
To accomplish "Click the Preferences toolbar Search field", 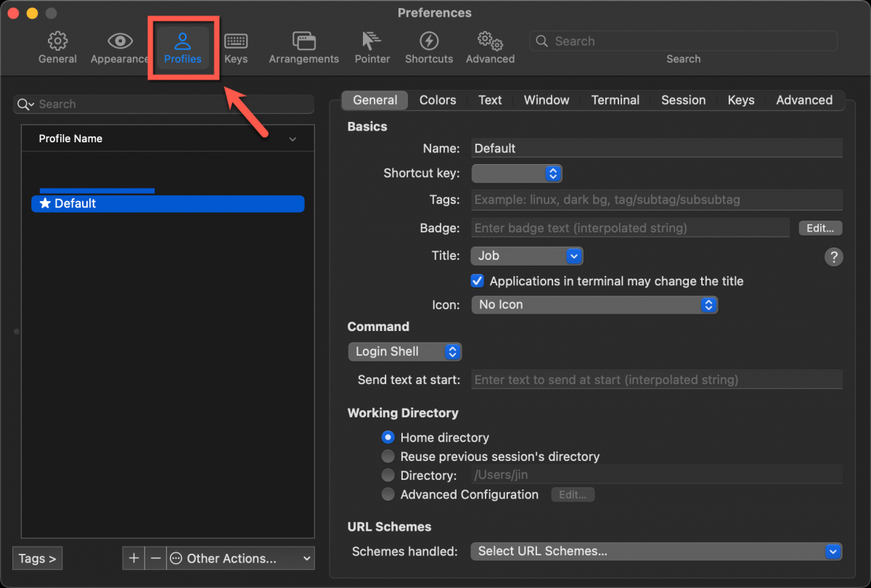I will (x=683, y=41).
